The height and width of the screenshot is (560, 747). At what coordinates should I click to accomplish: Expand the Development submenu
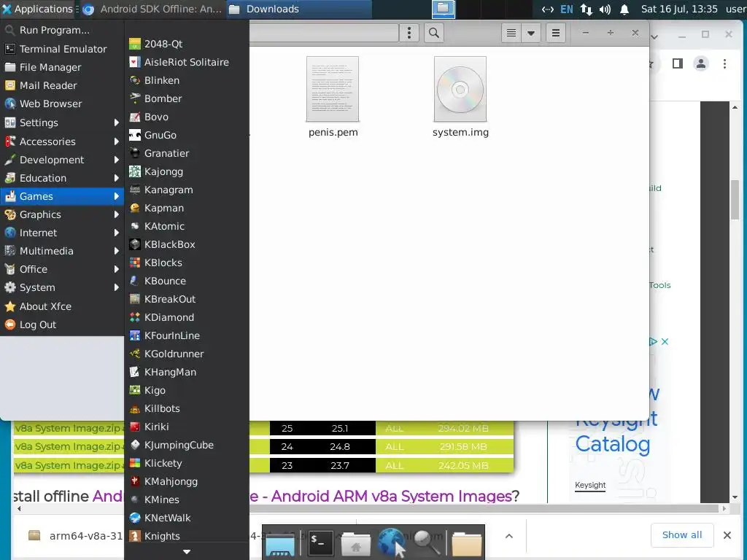(62, 160)
